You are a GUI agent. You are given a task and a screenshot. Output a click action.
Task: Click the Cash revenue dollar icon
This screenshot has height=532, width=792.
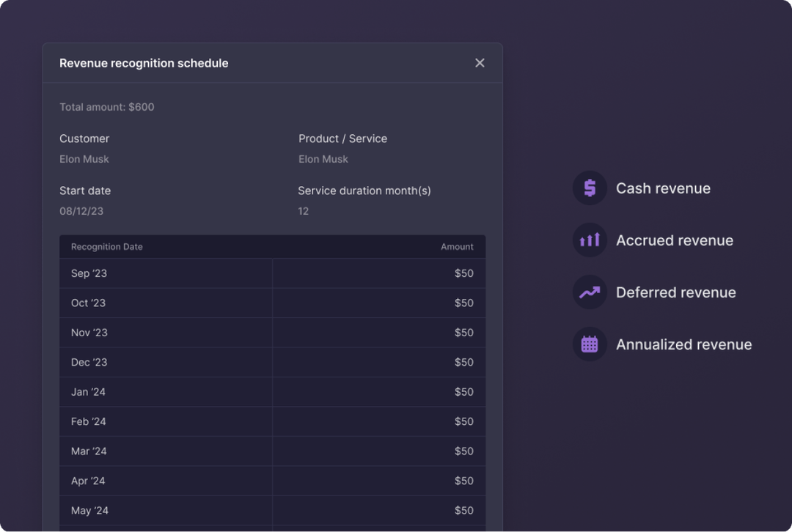590,188
